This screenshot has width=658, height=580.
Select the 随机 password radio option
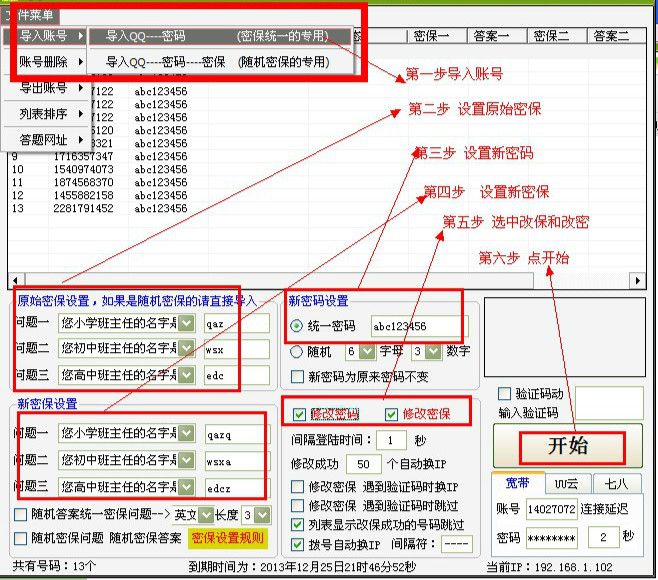(297, 352)
